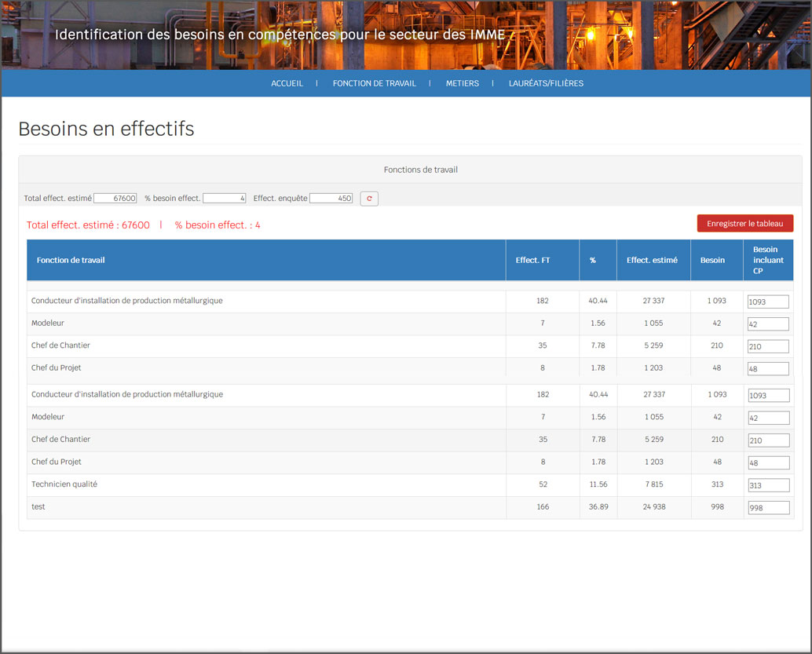812x654 pixels.
Task: Focus the Total effect. estimé input field
Action: (115, 199)
